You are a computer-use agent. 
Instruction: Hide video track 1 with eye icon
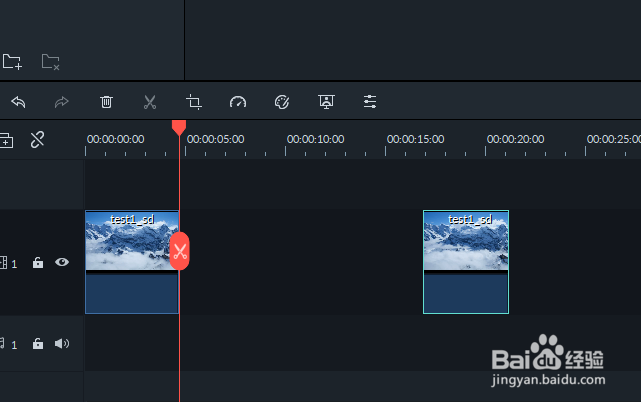[62, 262]
